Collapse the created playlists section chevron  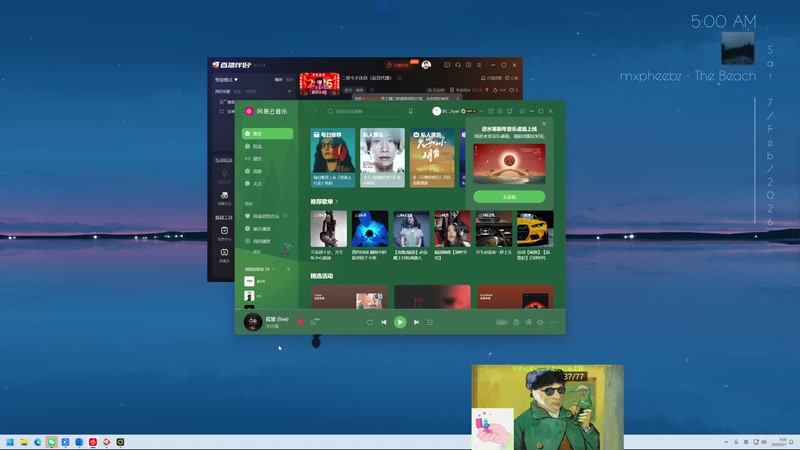tap(273, 269)
